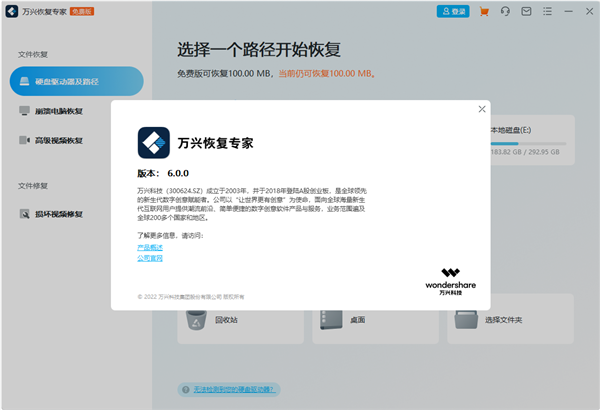Click the app logo in the title bar
Viewport: 600px width, 410px height.
(x=11, y=11)
